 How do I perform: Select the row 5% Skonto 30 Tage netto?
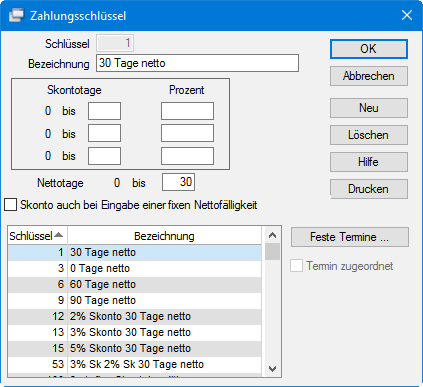pyautogui.click(x=135, y=348)
